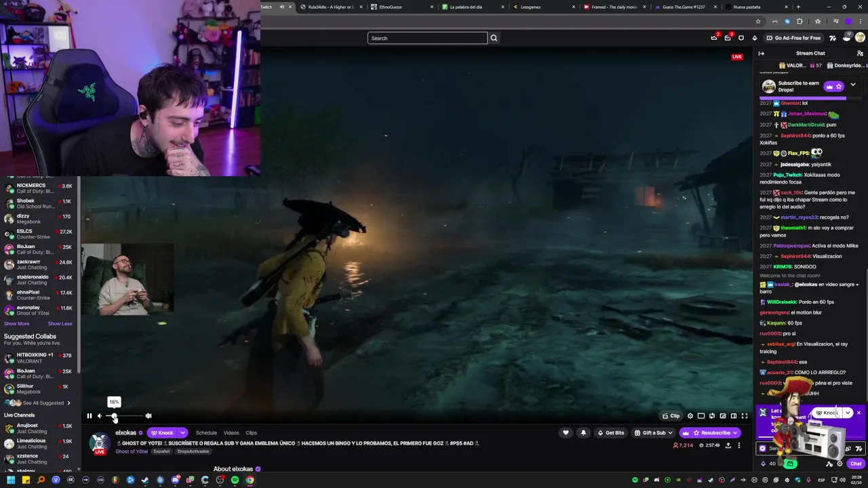Pause the stream video
The width and height of the screenshot is (868, 488).
(x=89, y=416)
